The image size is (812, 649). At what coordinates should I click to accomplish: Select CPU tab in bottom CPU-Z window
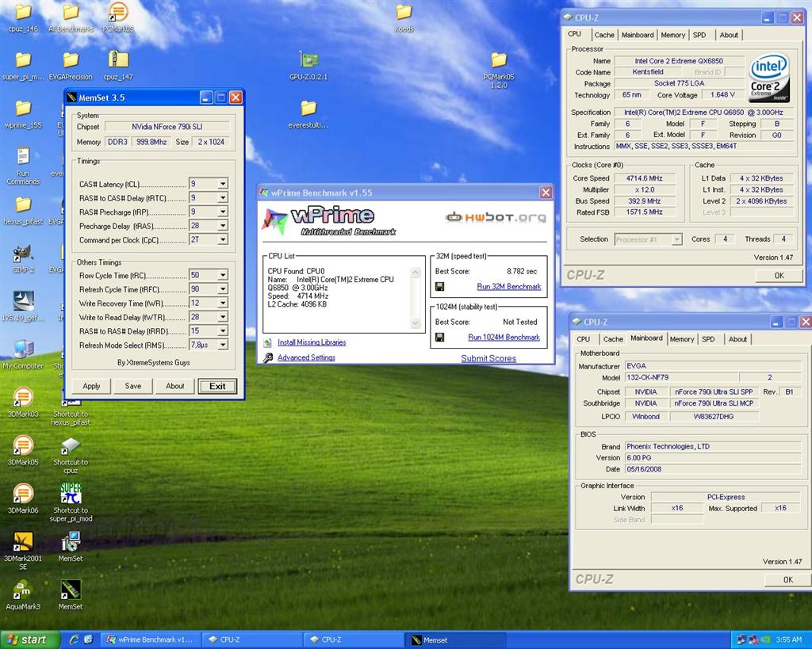click(584, 339)
